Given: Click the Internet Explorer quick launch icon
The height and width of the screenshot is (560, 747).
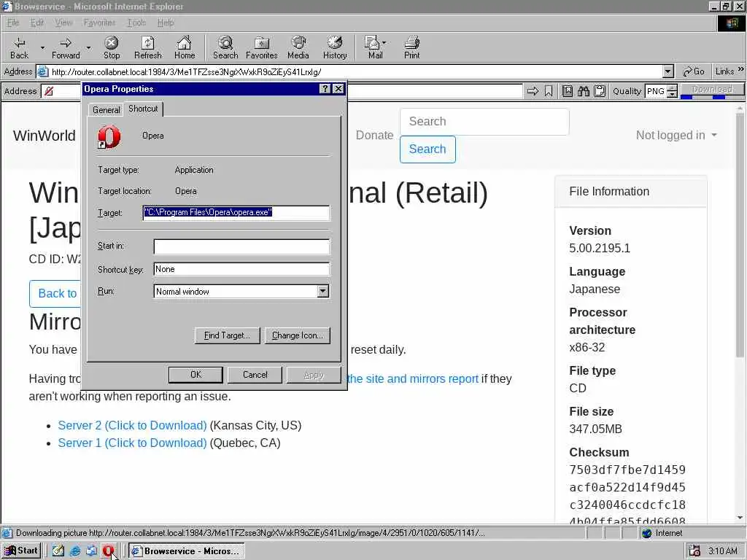Looking at the screenshot, I should tap(75, 551).
